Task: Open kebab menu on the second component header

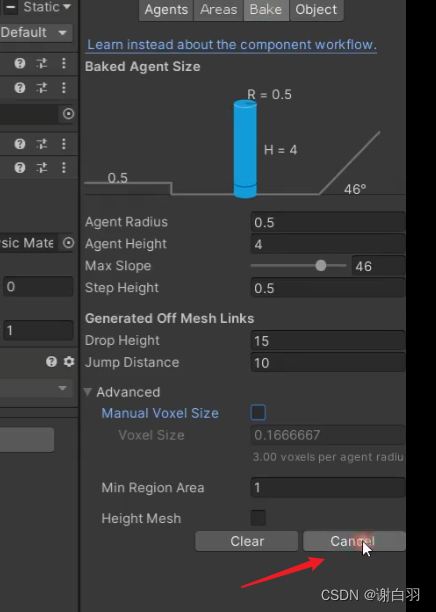Action: point(64,87)
